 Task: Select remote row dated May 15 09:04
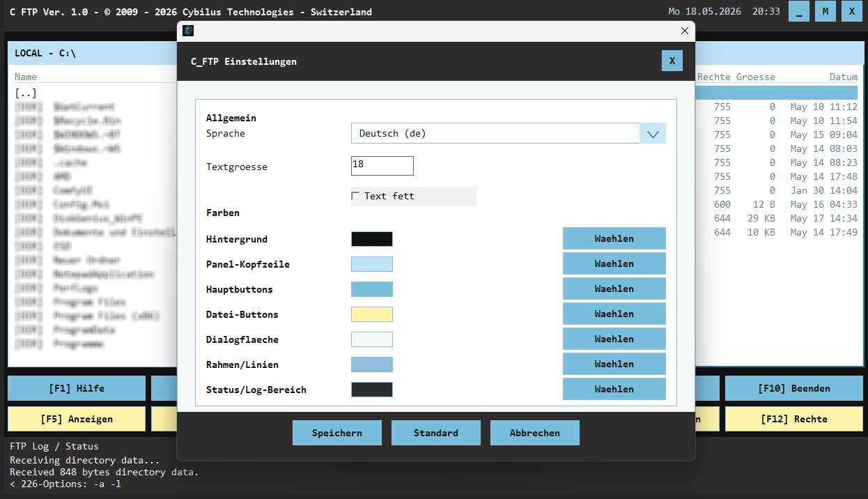point(777,135)
